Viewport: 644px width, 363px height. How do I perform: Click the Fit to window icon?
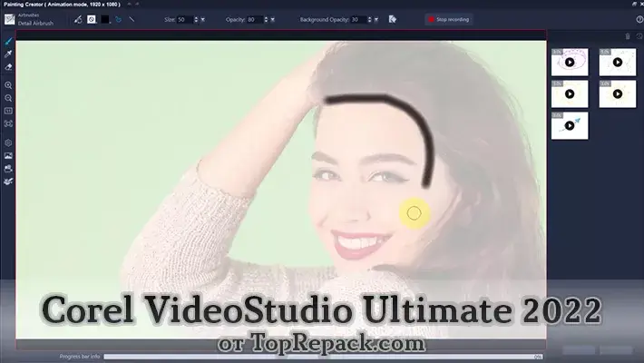8,123
